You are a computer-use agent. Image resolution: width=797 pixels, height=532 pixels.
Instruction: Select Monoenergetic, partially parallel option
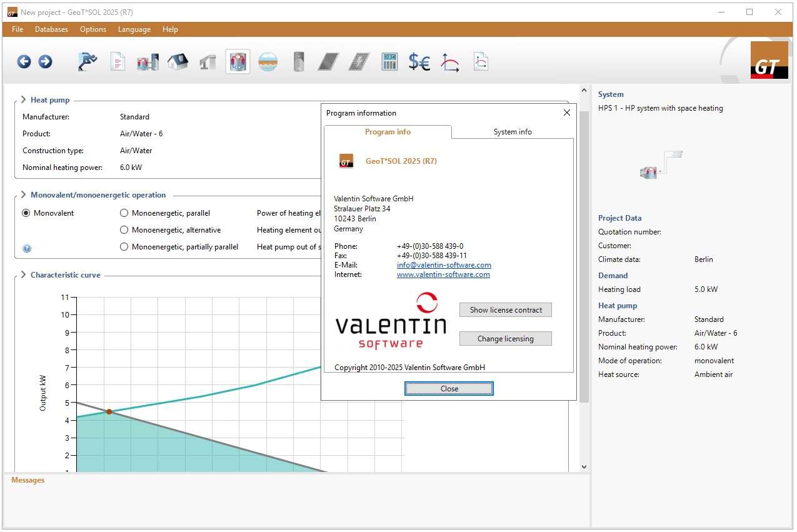124,247
